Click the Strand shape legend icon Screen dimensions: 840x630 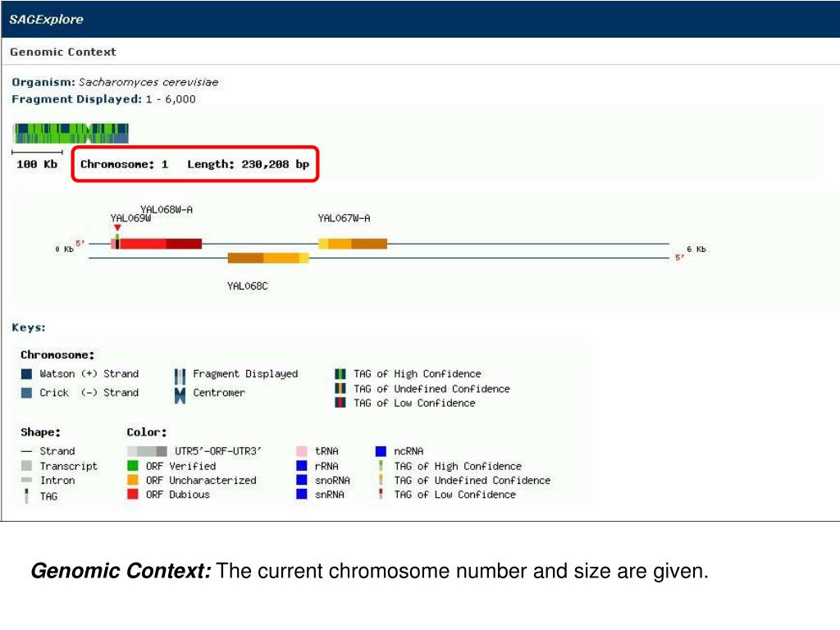tap(26, 452)
